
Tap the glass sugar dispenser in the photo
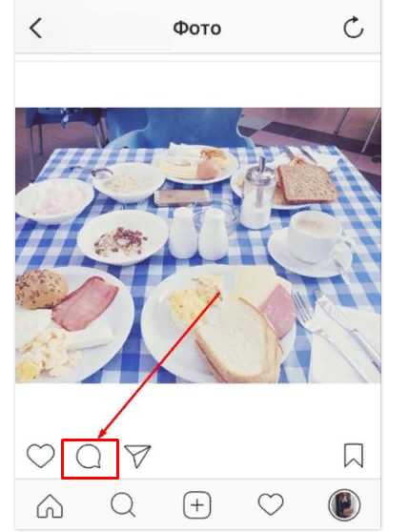coord(256,194)
